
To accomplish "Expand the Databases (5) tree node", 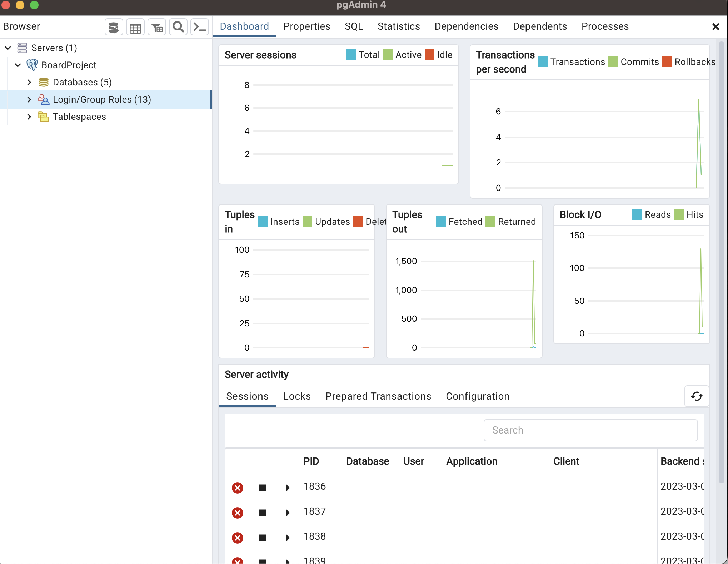I will (x=29, y=82).
